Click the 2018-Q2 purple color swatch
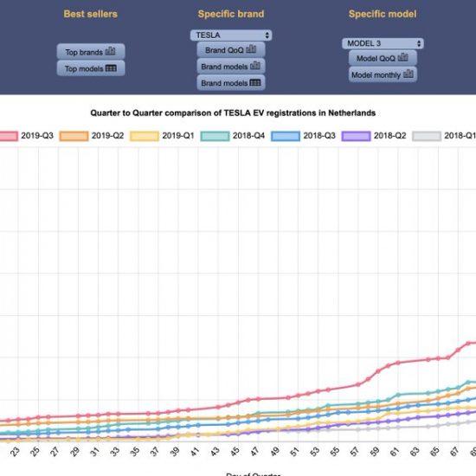Screen dimensions: 476x476 pos(356,136)
